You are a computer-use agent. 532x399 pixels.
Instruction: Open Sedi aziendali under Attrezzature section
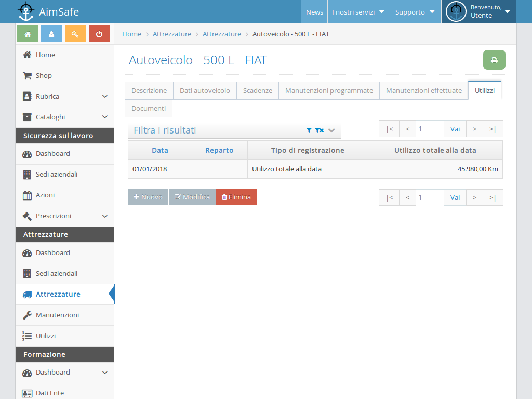65,273
